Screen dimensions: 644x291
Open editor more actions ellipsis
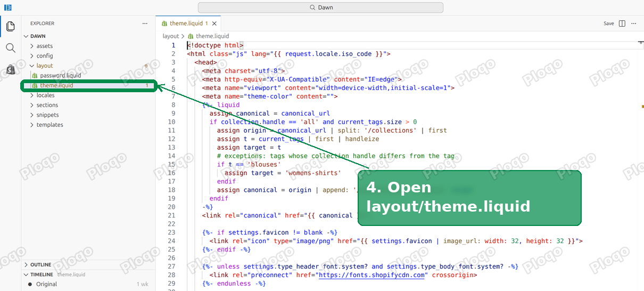click(633, 23)
